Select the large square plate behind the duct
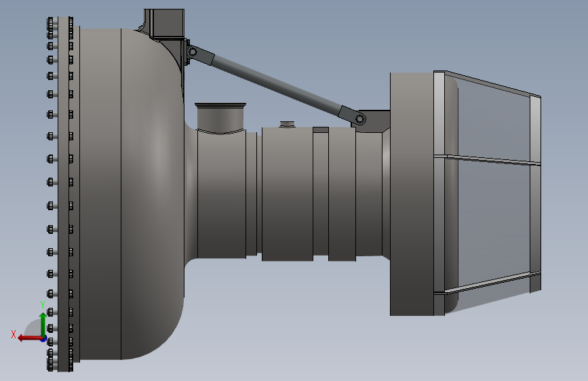This screenshot has height=381, width=588. point(412,195)
